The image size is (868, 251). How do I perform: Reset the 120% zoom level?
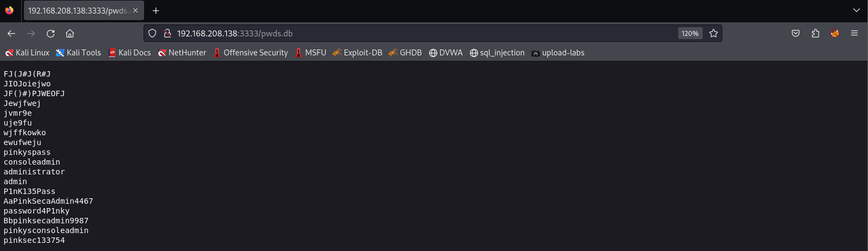(x=690, y=34)
